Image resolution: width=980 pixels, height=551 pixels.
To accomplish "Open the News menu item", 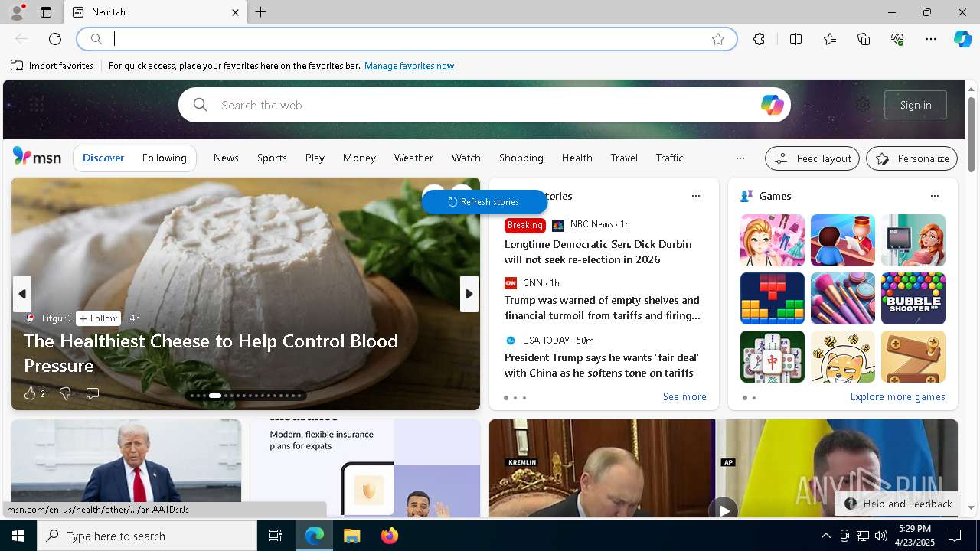I will 226,158.
